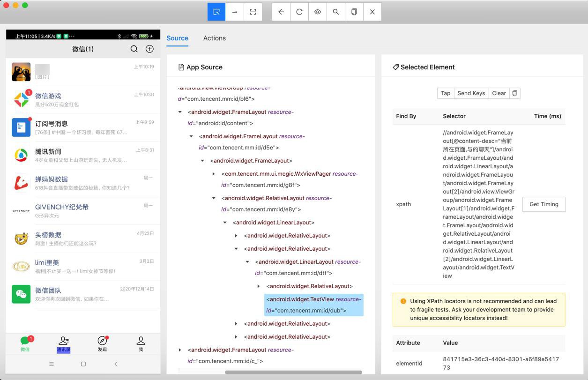Screen dimensions: 588x380
Task: Collapse the LinearLayout node under e8y
Action: pos(225,223)
